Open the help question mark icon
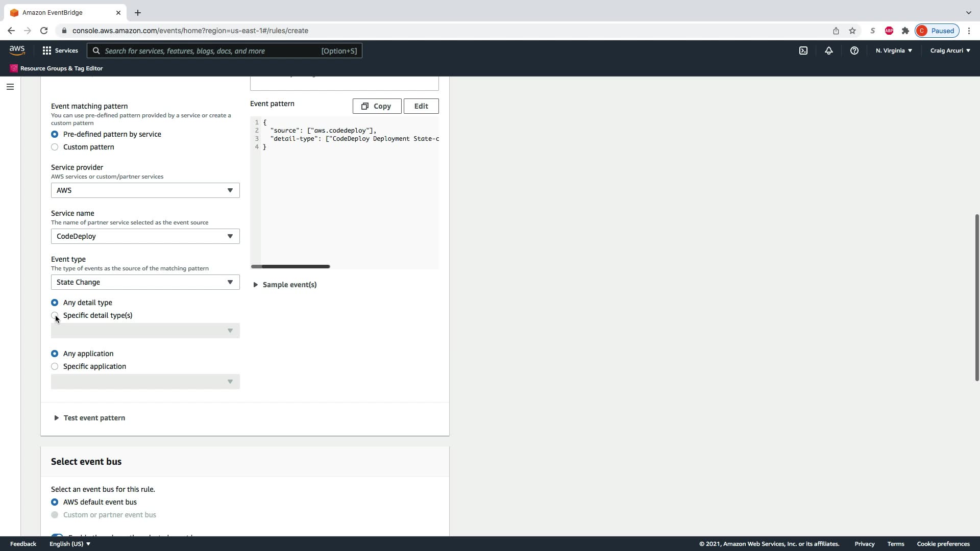The width and height of the screenshot is (980, 551). coord(854,51)
